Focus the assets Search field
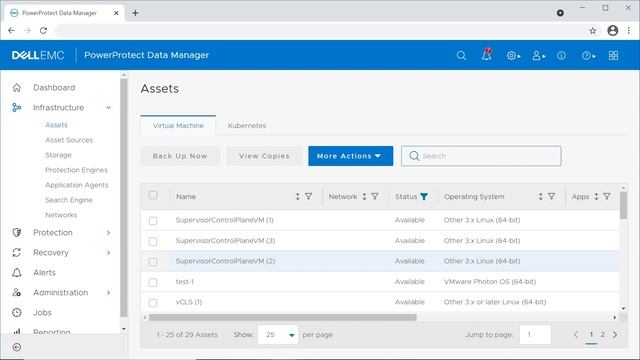 pos(481,156)
